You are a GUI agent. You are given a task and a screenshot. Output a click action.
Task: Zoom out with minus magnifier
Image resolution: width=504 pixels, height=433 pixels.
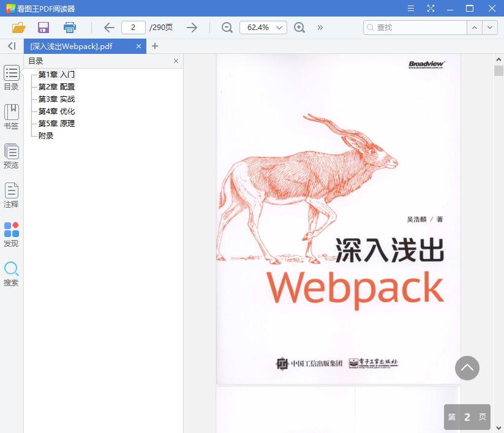227,28
